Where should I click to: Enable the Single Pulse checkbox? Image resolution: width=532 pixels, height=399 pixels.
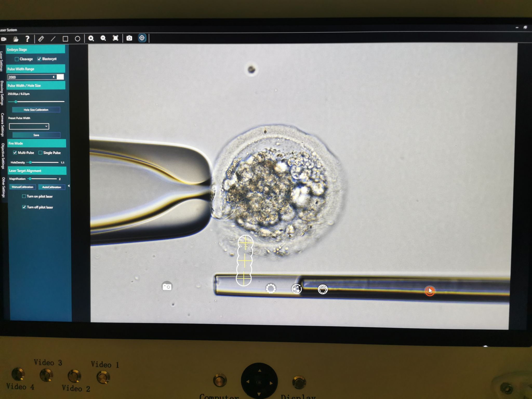coord(40,153)
